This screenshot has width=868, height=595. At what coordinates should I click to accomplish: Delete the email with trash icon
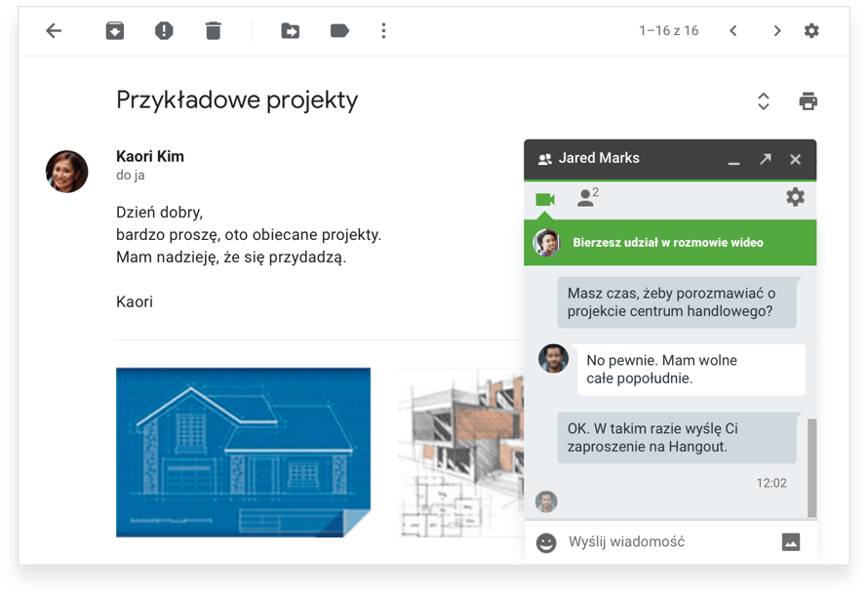pos(214,31)
